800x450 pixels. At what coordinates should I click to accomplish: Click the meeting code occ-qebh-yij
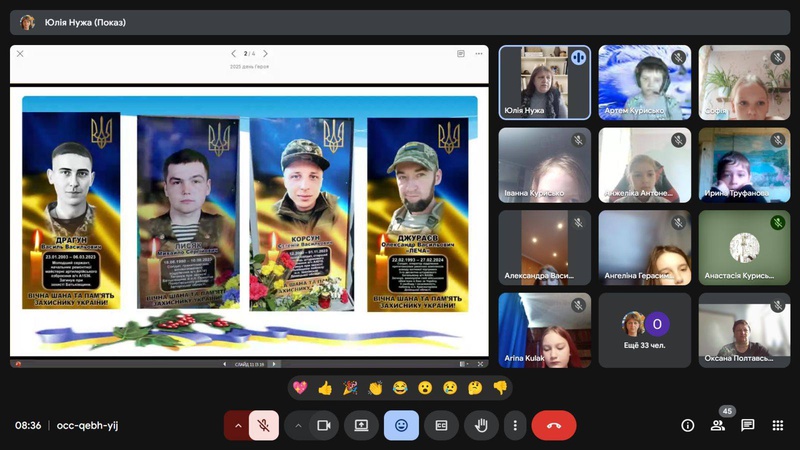(87, 425)
